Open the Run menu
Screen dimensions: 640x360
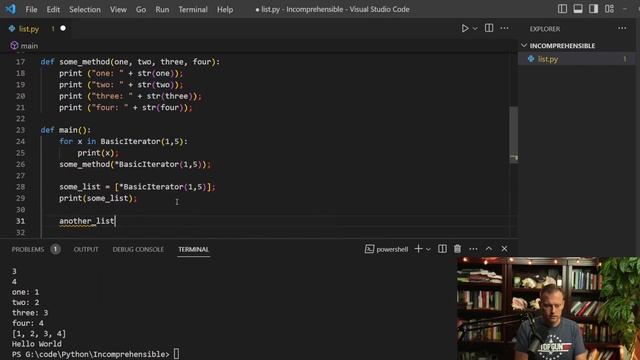[x=162, y=9]
